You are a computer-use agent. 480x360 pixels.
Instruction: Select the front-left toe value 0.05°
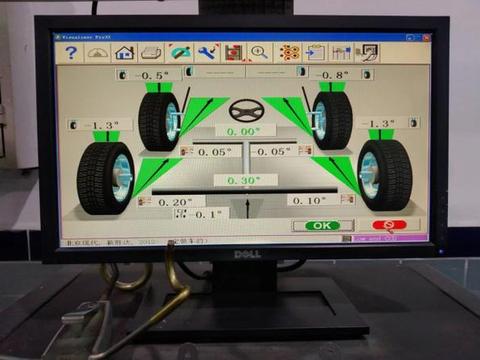tap(216, 152)
